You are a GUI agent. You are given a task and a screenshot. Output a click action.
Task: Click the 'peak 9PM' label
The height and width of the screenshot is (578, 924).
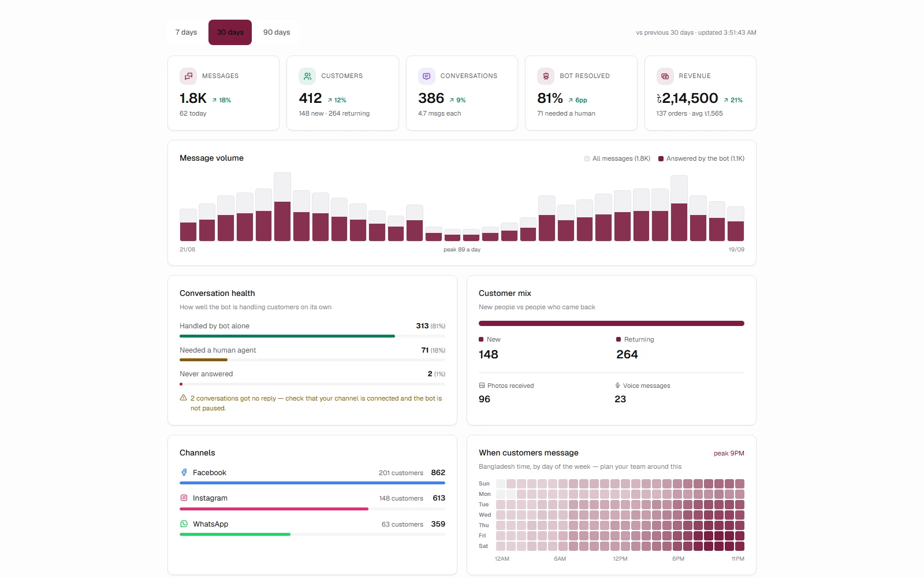pyautogui.click(x=729, y=453)
